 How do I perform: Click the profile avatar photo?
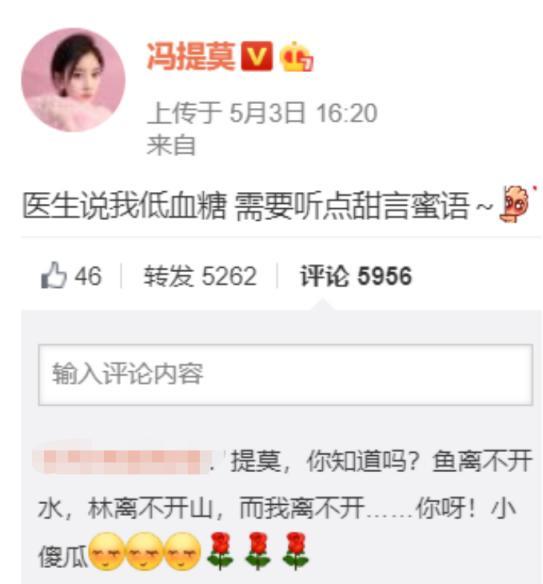click(73, 80)
